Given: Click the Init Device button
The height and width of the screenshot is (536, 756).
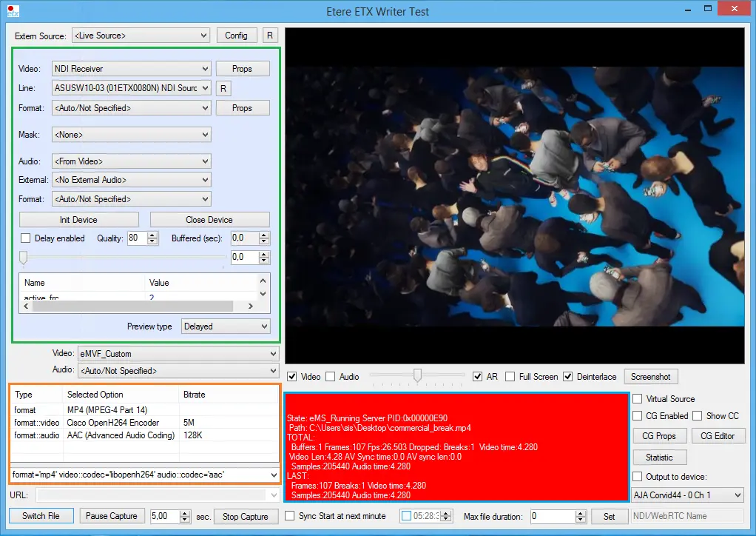Looking at the screenshot, I should (78, 220).
